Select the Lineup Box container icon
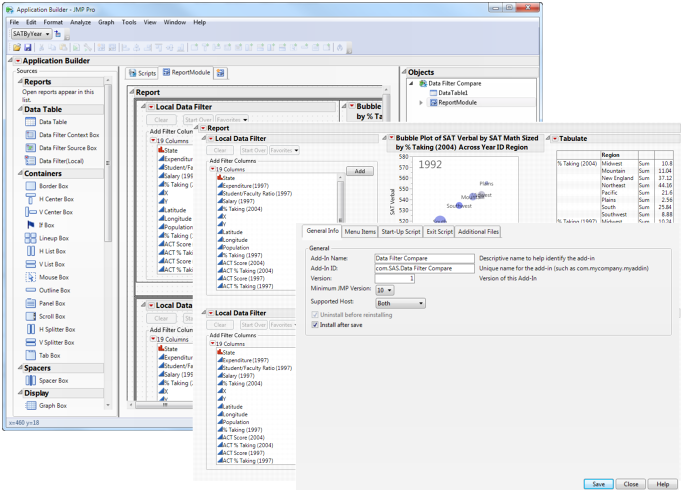The image size is (683, 491). click(30, 238)
